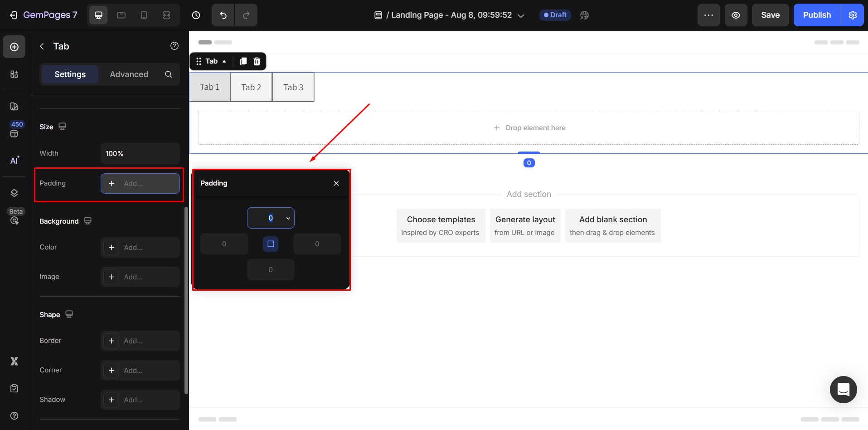The height and width of the screenshot is (430, 868).
Task: Add a background Color value
Action: [140, 248]
